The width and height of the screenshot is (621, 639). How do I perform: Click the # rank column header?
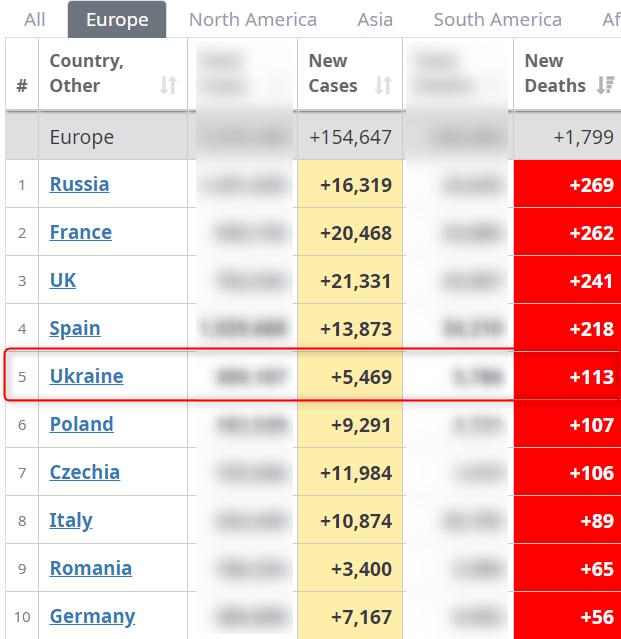(x=22, y=86)
